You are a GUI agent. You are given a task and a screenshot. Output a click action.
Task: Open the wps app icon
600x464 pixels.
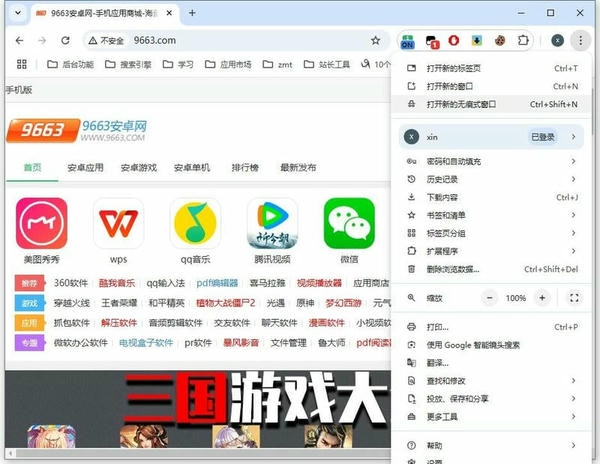(x=119, y=223)
